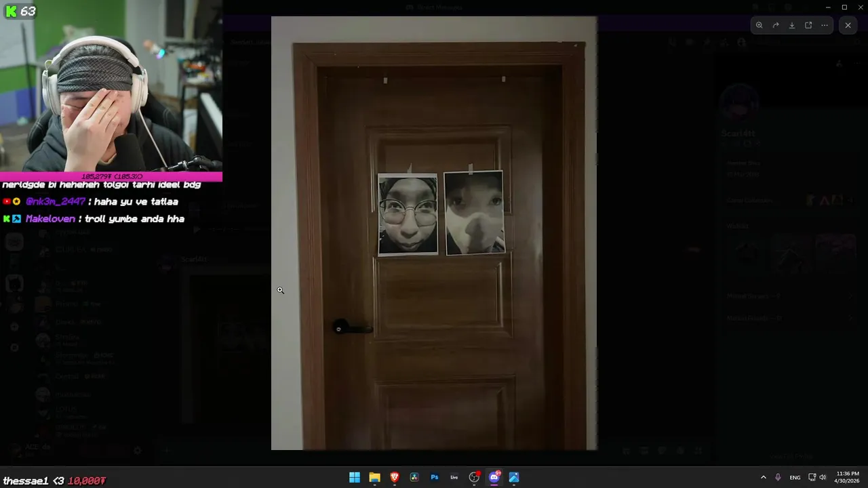The width and height of the screenshot is (868, 488).
Task: Open the volume tray icon
Action: point(823,477)
